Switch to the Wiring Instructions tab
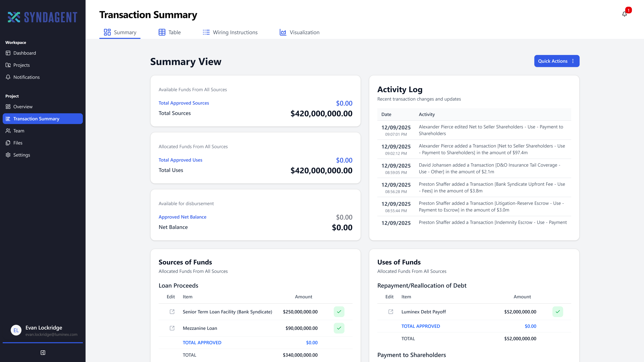The image size is (644, 362). pyautogui.click(x=230, y=32)
